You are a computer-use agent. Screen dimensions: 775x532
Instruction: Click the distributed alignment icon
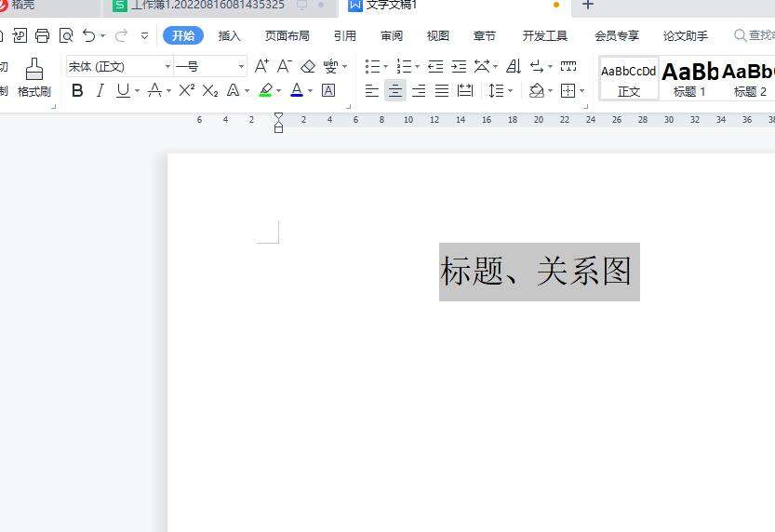tap(465, 90)
